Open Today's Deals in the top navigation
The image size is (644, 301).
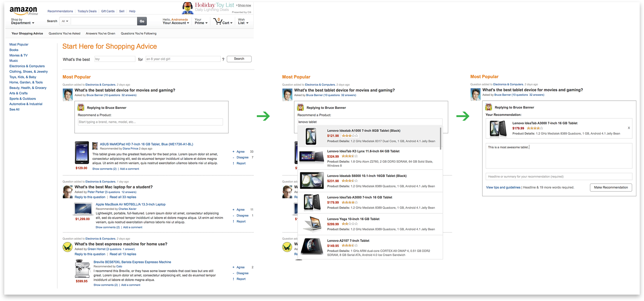click(87, 11)
